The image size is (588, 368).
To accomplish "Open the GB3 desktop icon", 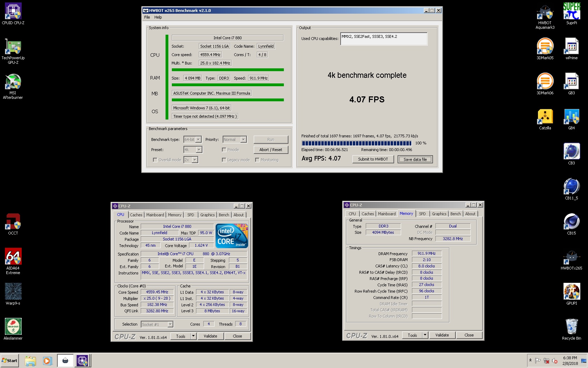I will point(572,84).
